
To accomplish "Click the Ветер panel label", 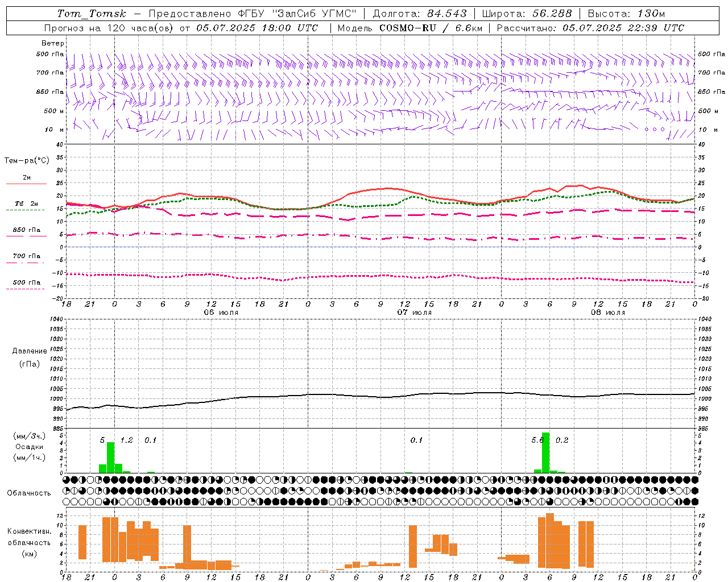I will [53, 43].
